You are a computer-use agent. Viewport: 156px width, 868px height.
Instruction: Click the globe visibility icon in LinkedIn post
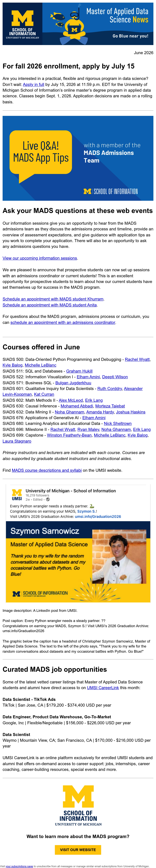(48, 499)
